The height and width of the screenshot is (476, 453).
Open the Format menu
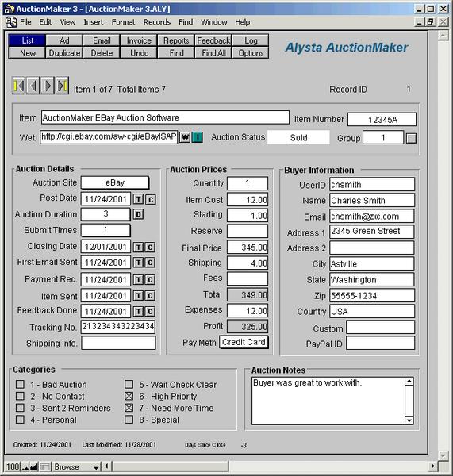click(123, 22)
